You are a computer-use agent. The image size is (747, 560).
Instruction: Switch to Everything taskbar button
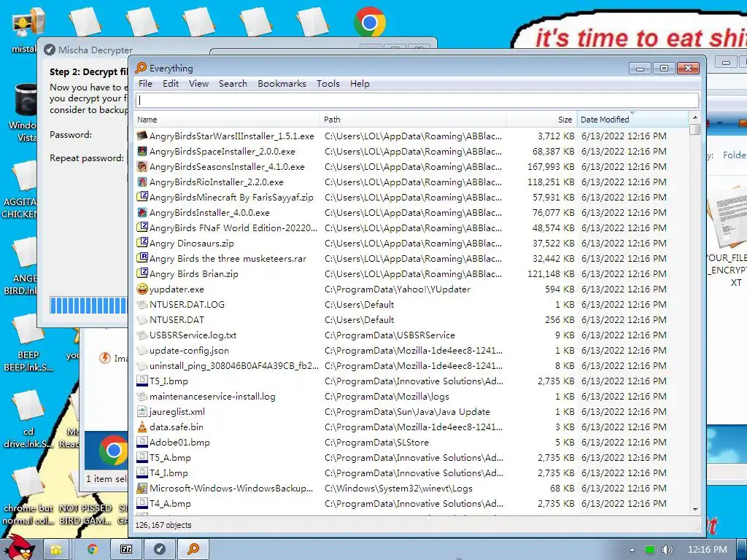(x=193, y=549)
